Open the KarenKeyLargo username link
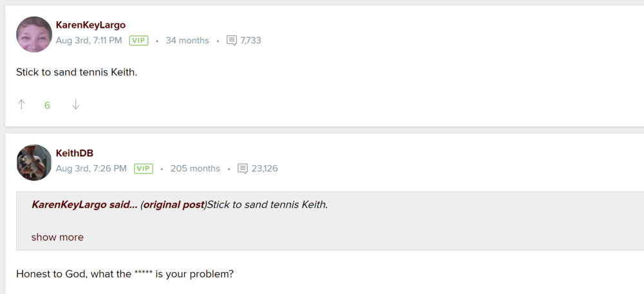This screenshot has height=294, width=644. [x=91, y=25]
